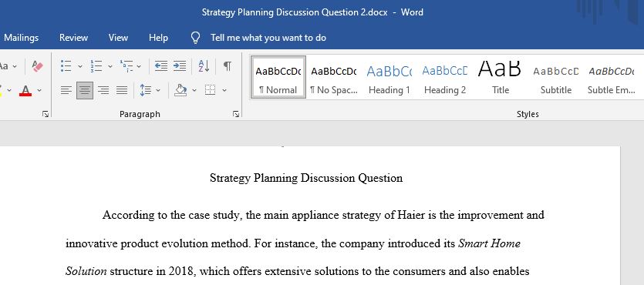
Task: Click the Increase Indent icon
Action: (x=180, y=65)
